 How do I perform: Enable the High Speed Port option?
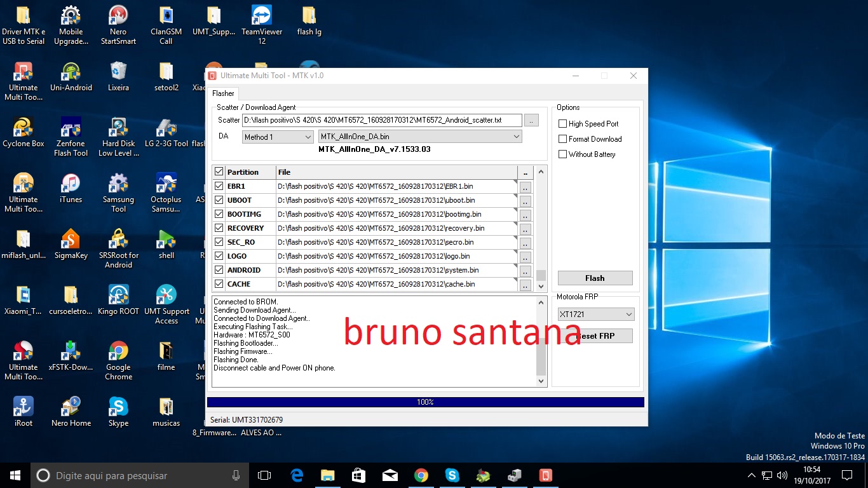(x=562, y=124)
